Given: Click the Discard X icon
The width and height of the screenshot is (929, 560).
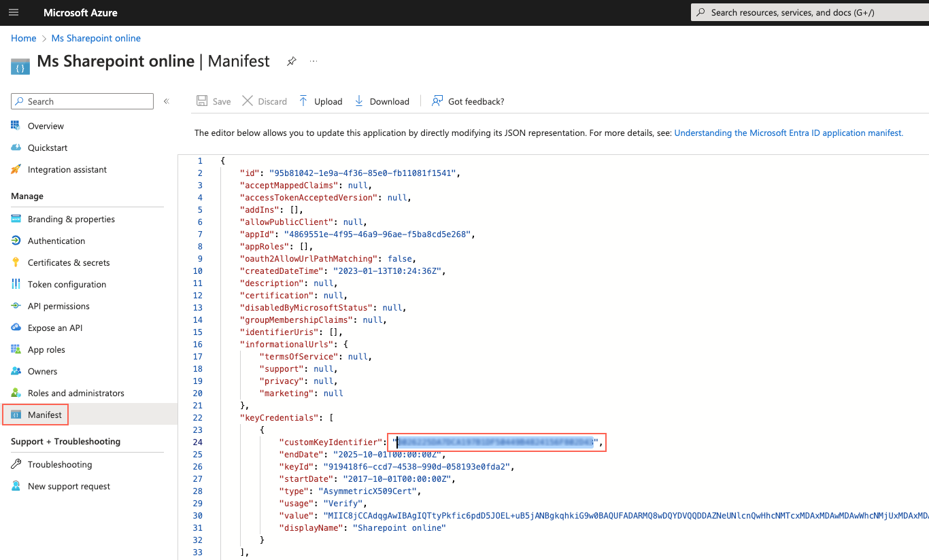Looking at the screenshot, I should 248,101.
